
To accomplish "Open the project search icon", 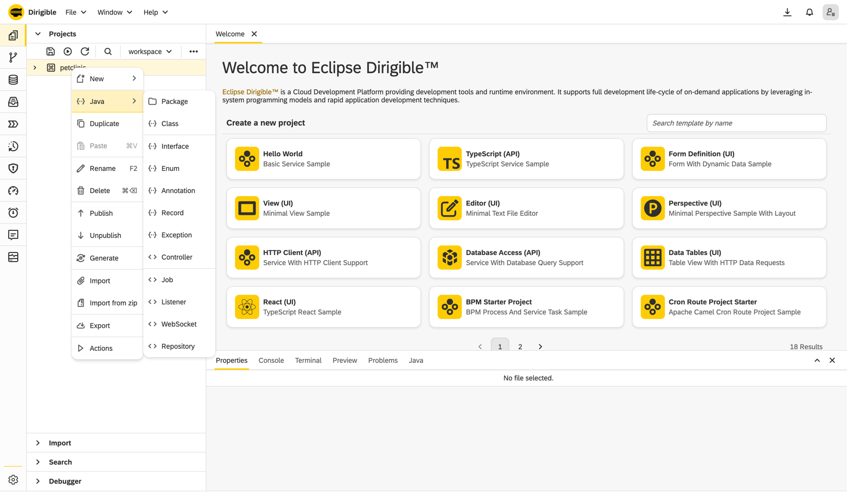I will (108, 51).
